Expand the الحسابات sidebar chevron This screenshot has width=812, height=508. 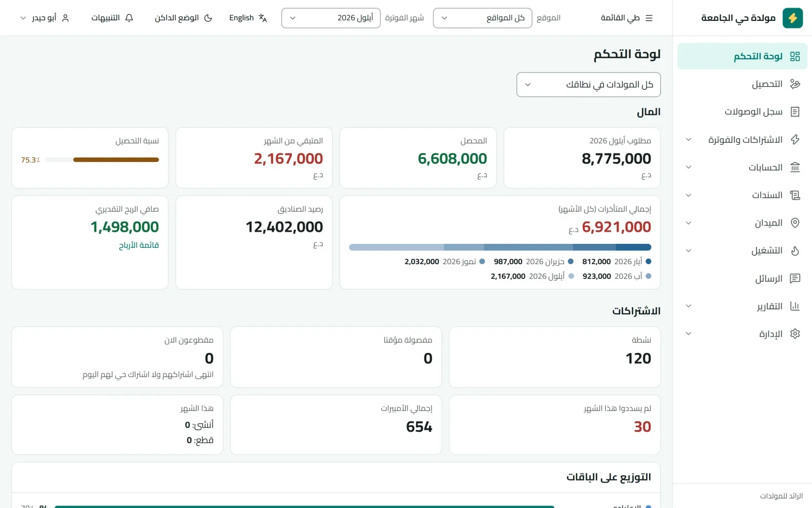tap(688, 167)
